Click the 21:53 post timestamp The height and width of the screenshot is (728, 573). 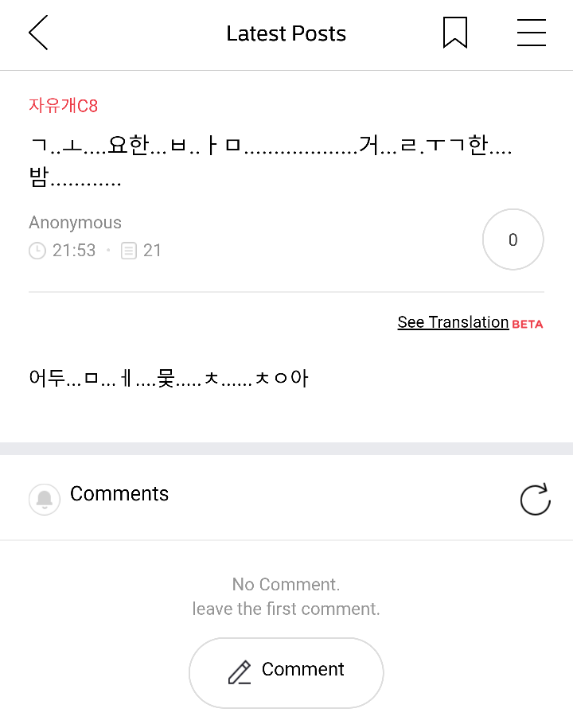(74, 251)
